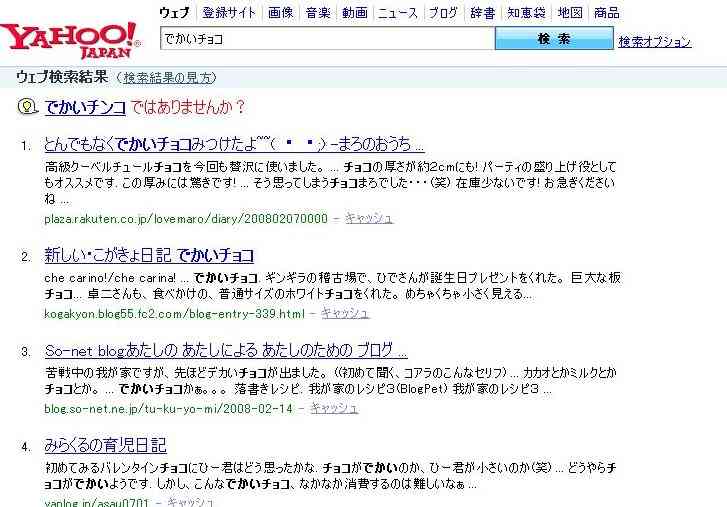Open the 音楽 search tab

click(318, 13)
